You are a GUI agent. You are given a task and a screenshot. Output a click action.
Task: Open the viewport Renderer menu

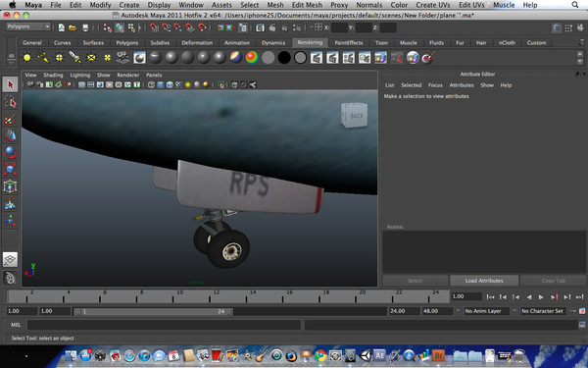click(127, 76)
